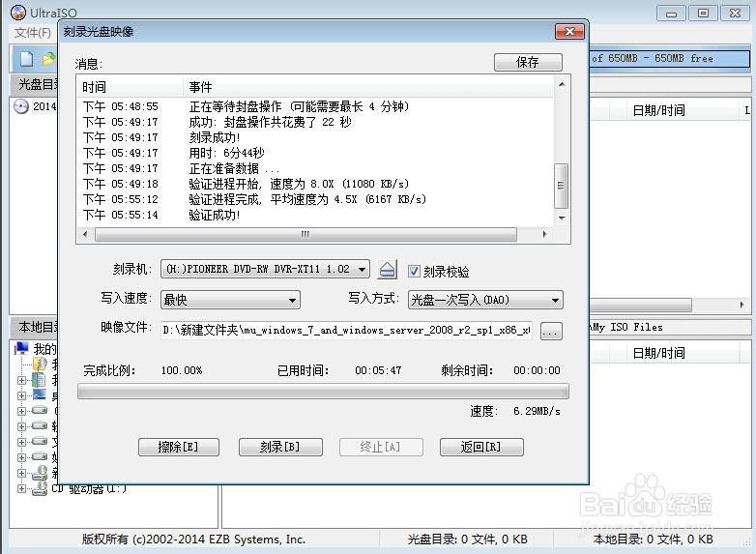The height and width of the screenshot is (554, 756).
Task: Click the 事件 column header
Action: coord(368,87)
